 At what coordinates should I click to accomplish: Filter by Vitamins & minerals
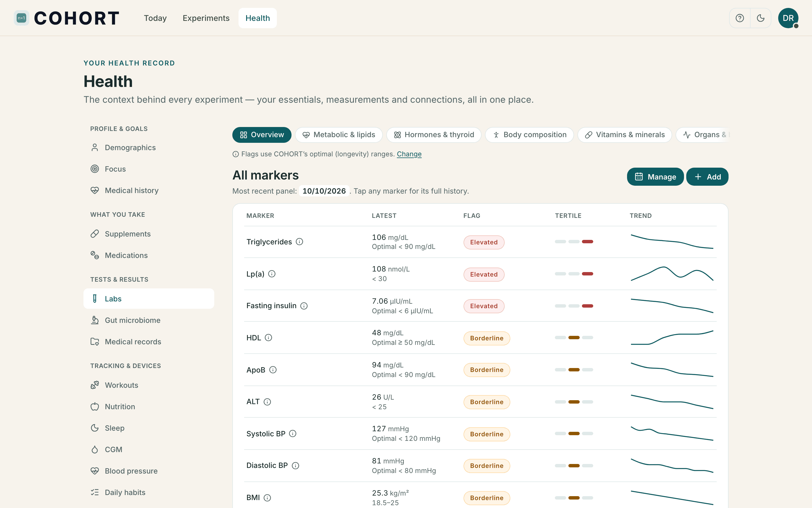tap(625, 135)
